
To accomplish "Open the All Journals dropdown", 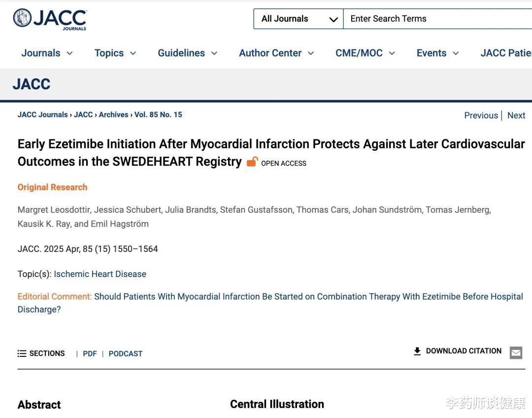I will [x=299, y=19].
